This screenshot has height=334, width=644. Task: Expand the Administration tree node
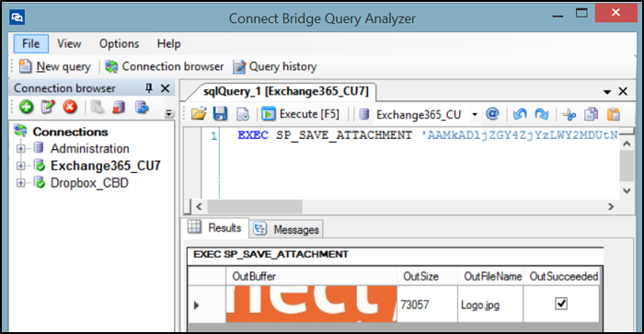click(20, 149)
